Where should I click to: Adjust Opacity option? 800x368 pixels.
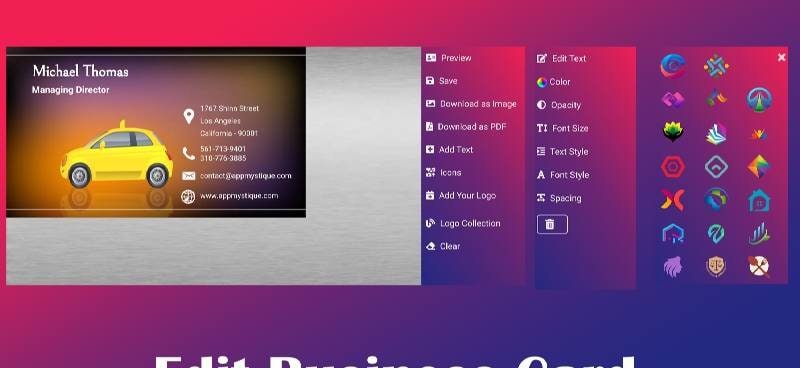click(x=559, y=105)
